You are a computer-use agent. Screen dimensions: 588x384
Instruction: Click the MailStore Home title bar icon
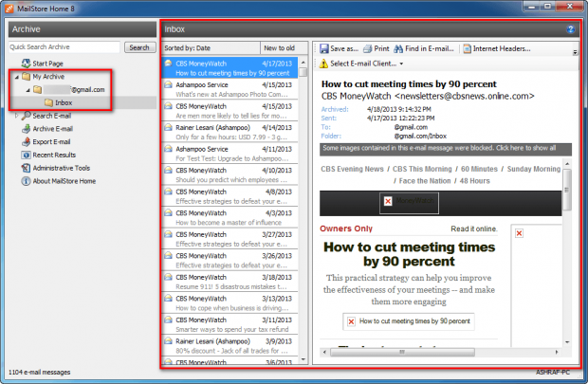(9, 9)
